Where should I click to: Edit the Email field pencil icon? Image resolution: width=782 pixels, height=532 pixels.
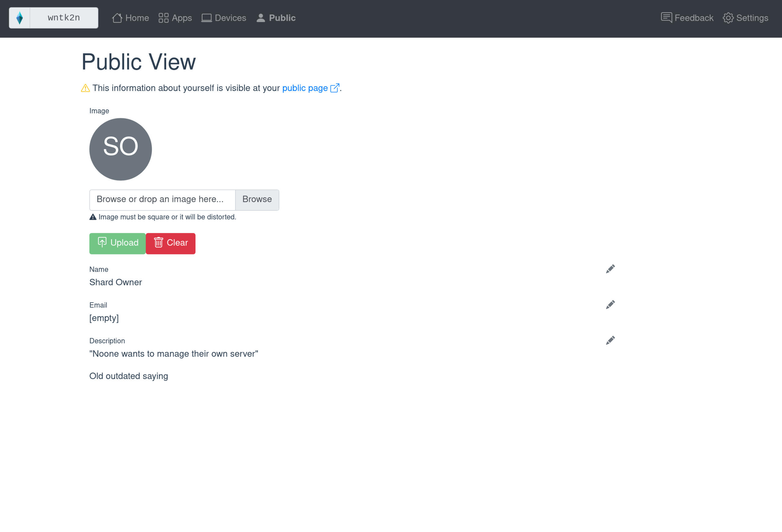[x=610, y=304]
